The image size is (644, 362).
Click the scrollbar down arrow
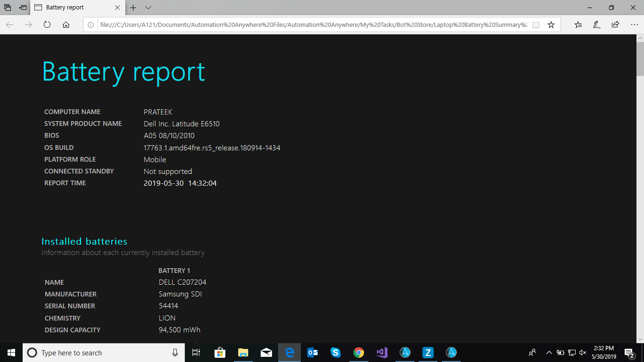(x=640, y=338)
